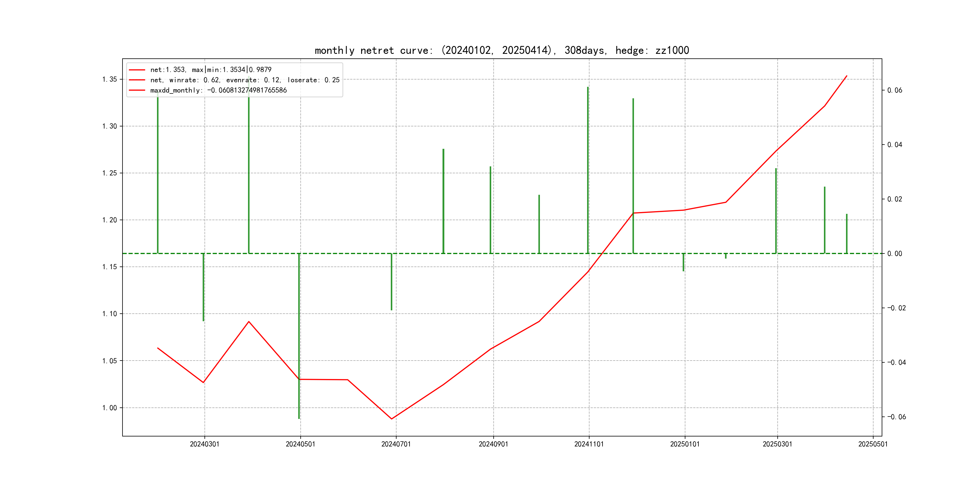This screenshot has height=490, width=980.
Task: Click x-axis tick label 20250101
Action: pyautogui.click(x=684, y=444)
